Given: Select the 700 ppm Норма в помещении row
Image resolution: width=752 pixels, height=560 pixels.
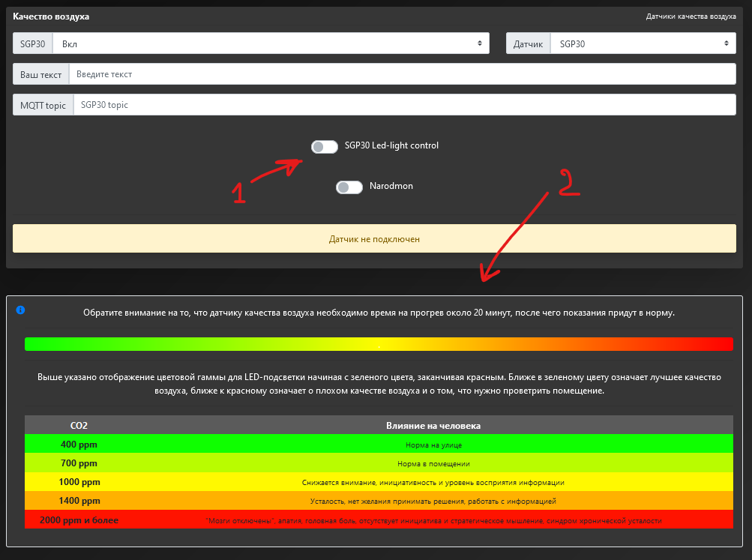Looking at the screenshot, I should [x=378, y=463].
